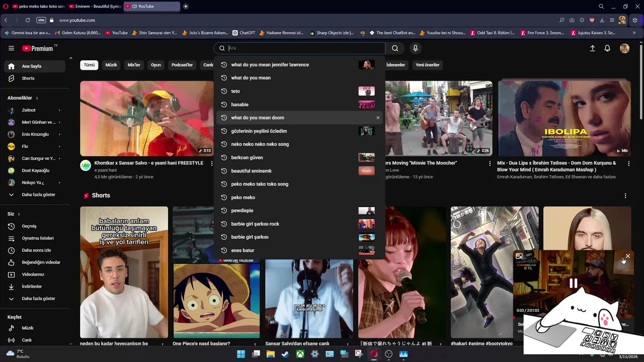Open Videolarınız in the sidebar
This screenshot has width=644, height=362.
(35, 275)
